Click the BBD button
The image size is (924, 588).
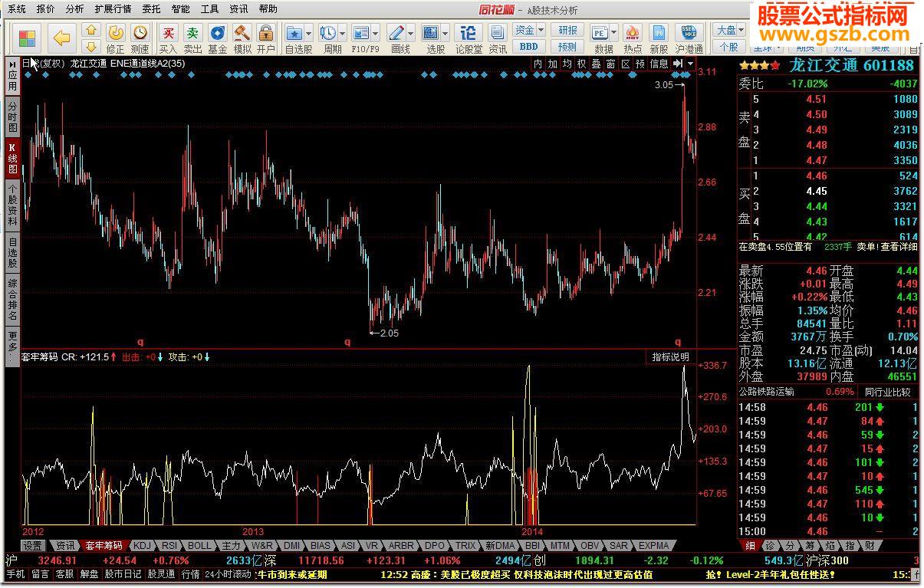point(529,46)
